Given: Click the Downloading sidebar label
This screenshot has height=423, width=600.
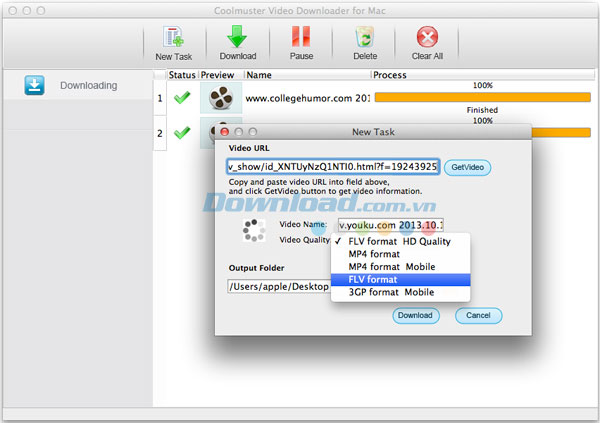Looking at the screenshot, I should click(x=88, y=85).
